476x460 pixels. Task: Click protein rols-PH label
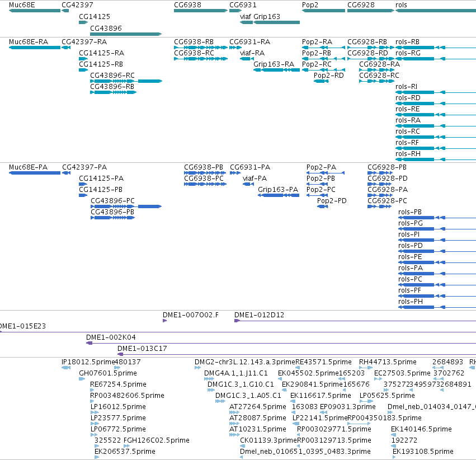pos(411,302)
